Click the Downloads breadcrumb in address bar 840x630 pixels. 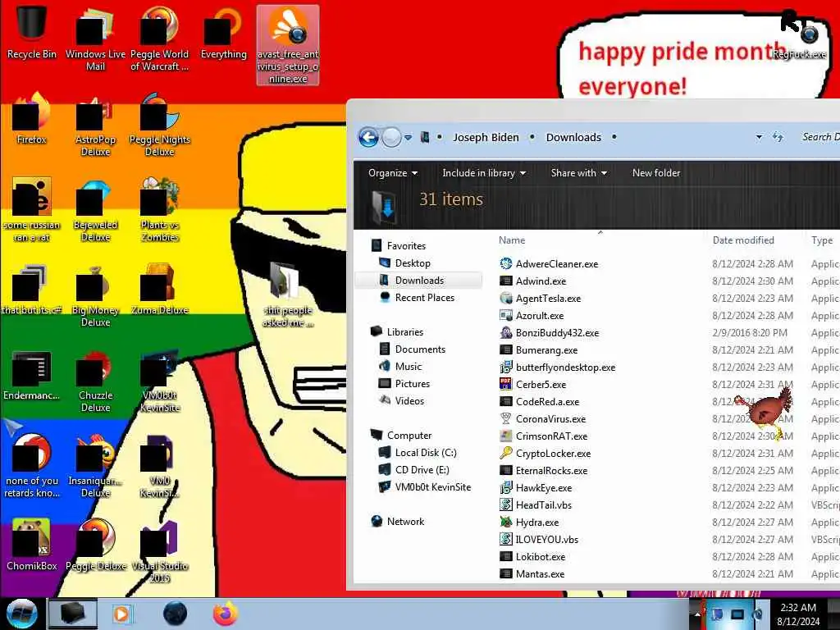573,138
